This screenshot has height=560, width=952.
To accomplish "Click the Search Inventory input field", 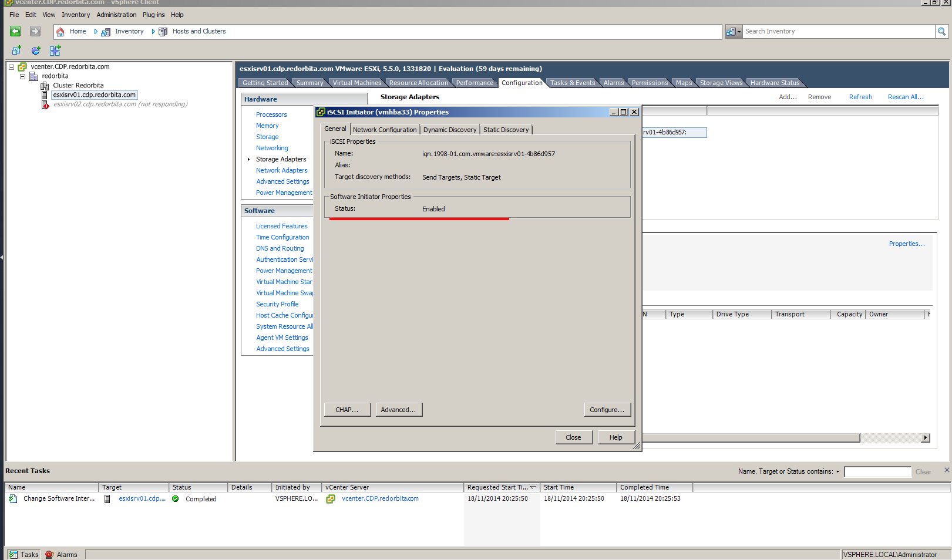I will click(837, 32).
